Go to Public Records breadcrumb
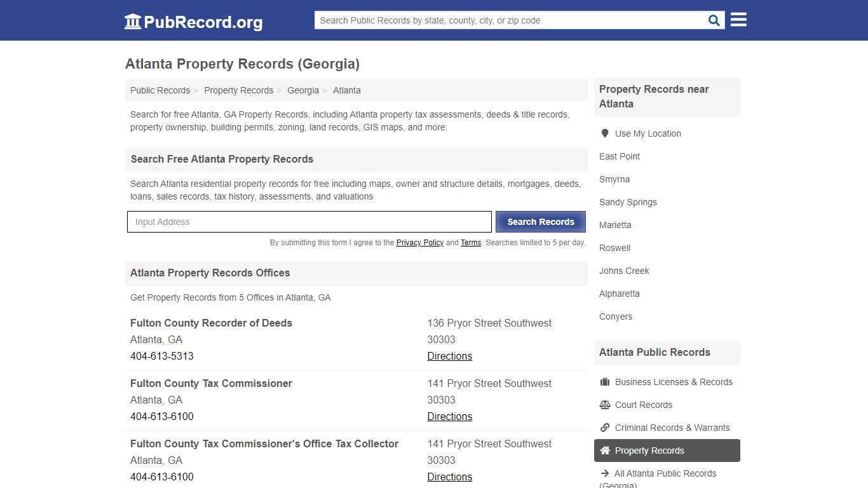 coord(160,90)
